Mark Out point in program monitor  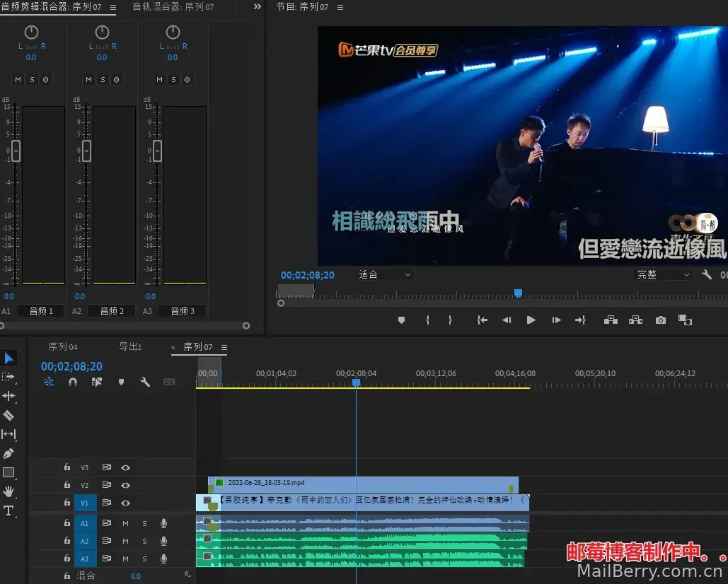[450, 320]
